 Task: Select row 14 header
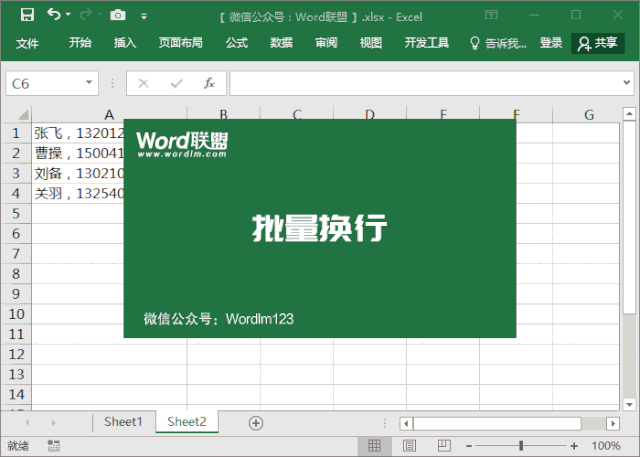tap(16, 395)
